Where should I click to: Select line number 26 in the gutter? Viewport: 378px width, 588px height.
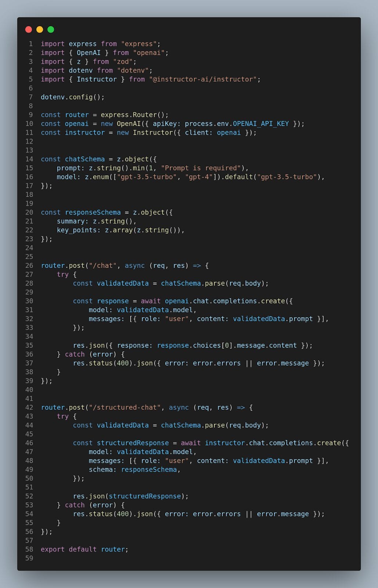coord(29,265)
